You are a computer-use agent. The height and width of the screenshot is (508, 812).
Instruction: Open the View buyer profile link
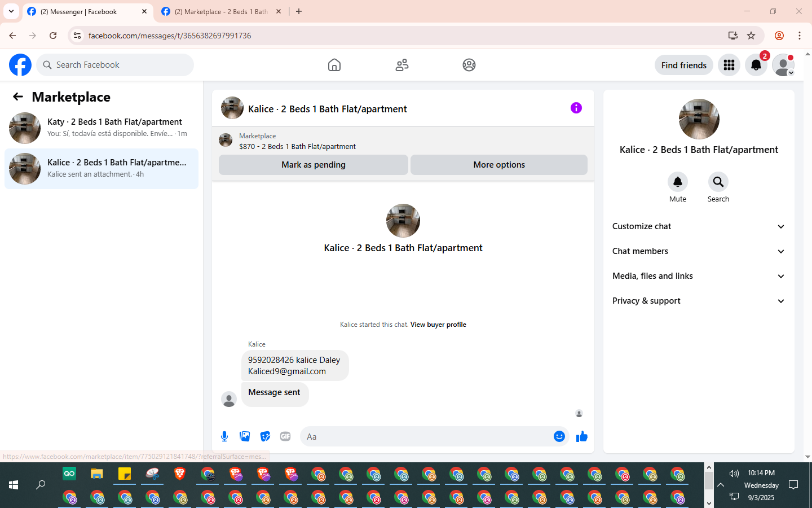click(438, 325)
